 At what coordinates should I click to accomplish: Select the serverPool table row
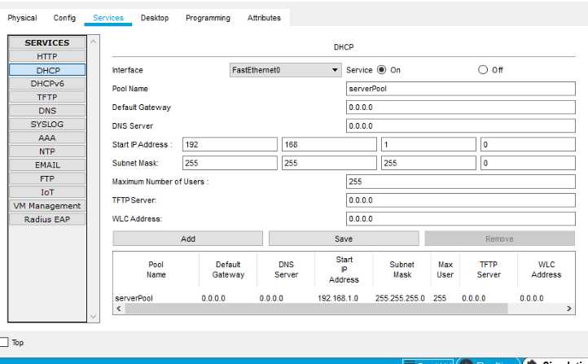[x=344, y=298]
